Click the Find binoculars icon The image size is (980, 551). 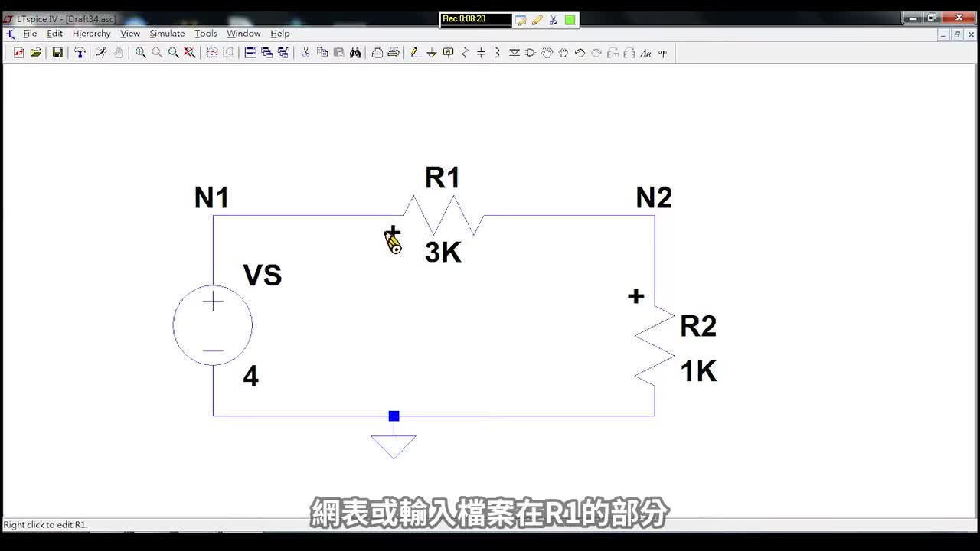pyautogui.click(x=355, y=53)
